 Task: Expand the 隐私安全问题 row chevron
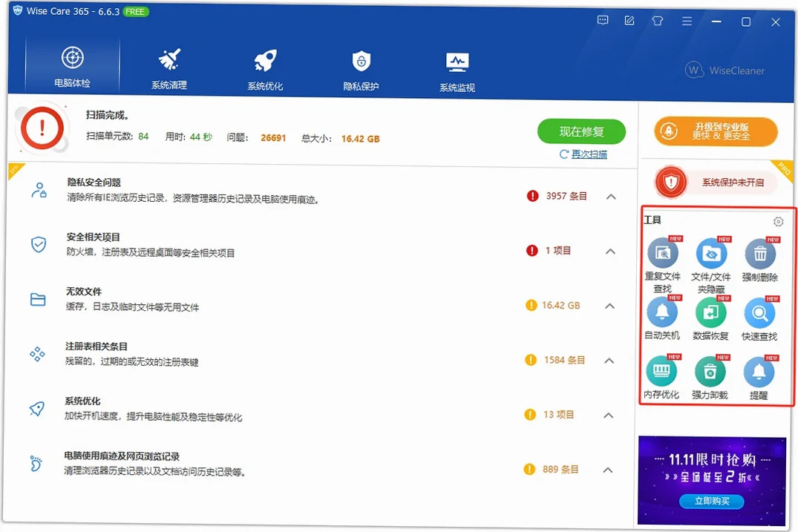[611, 197]
